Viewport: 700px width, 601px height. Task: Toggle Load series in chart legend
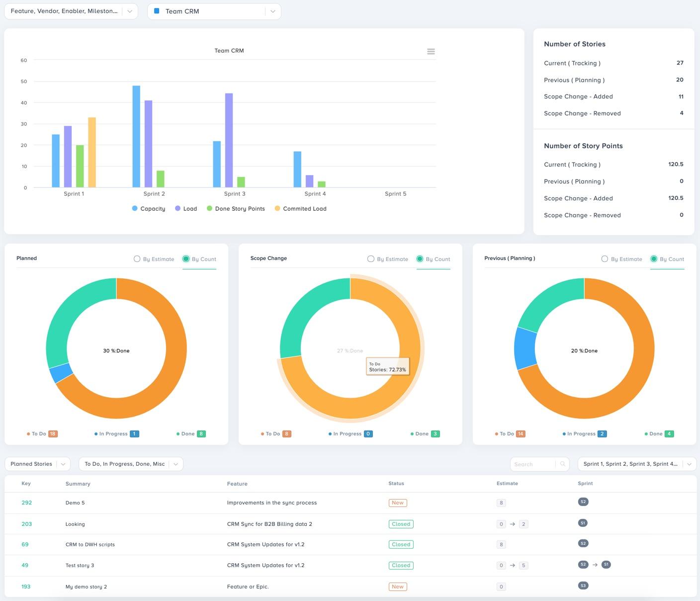point(186,209)
